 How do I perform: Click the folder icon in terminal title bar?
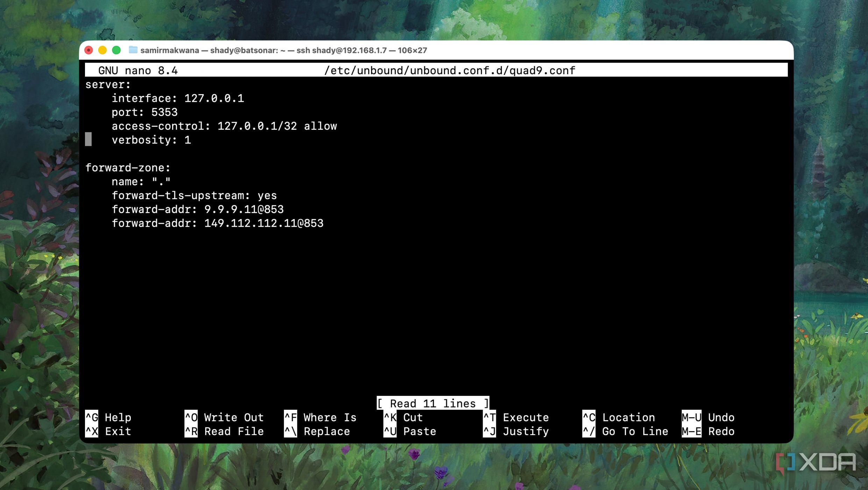[x=133, y=50]
